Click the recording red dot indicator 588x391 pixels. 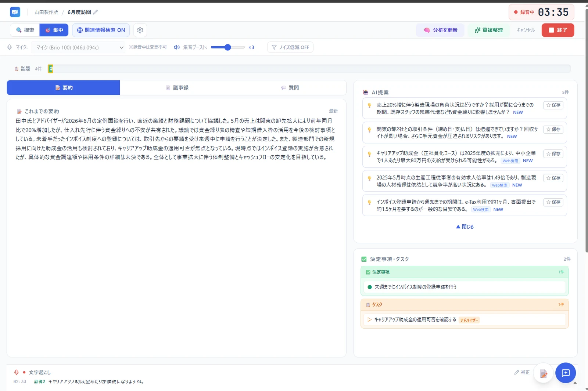[x=516, y=12]
